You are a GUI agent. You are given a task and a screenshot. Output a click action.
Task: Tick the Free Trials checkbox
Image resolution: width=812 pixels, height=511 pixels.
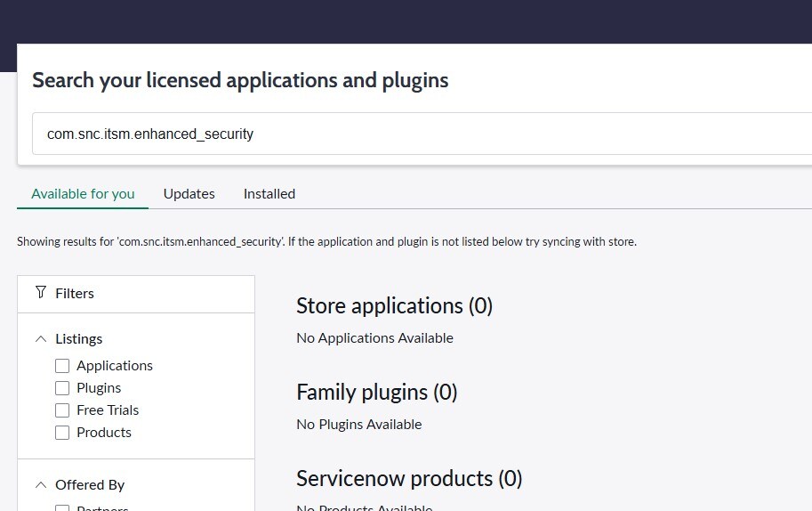coord(62,410)
